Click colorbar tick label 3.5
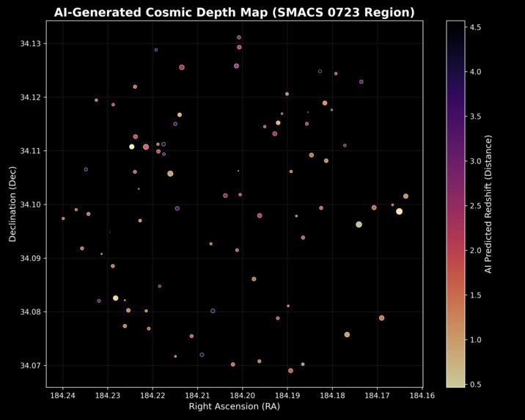This screenshot has width=525, height=420. point(475,117)
